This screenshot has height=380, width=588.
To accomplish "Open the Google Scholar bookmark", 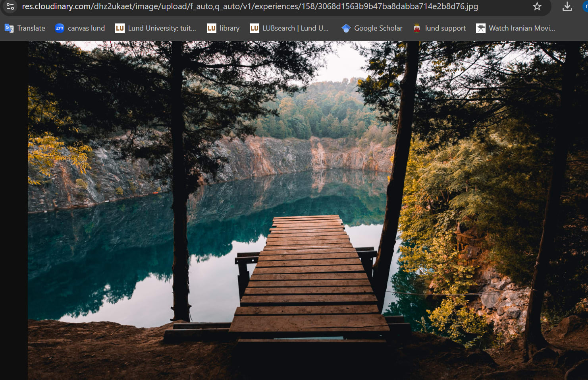I will tap(372, 28).
